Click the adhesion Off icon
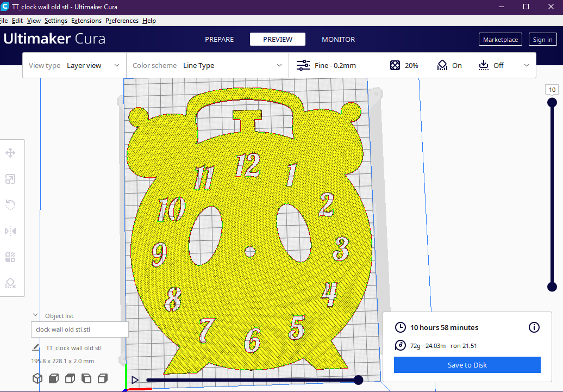Image resolution: width=563 pixels, height=392 pixels. point(484,65)
